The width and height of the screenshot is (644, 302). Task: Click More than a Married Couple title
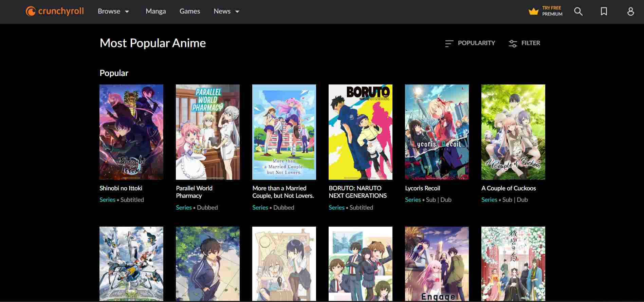(x=283, y=192)
